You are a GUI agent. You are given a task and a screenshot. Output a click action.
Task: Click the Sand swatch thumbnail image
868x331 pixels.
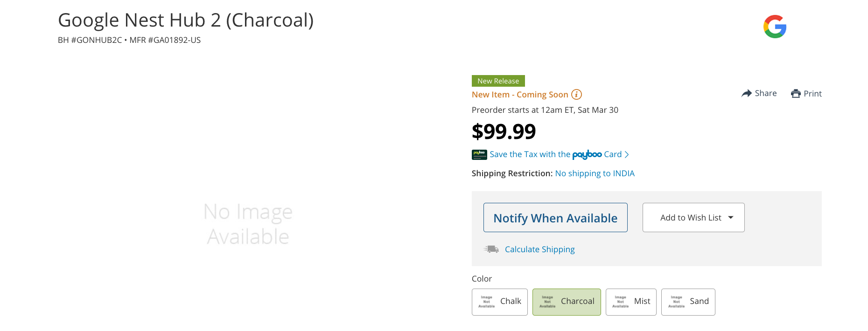[676, 302]
